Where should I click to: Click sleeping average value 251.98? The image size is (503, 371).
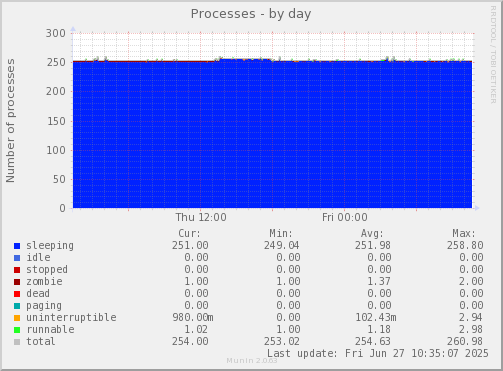click(373, 245)
